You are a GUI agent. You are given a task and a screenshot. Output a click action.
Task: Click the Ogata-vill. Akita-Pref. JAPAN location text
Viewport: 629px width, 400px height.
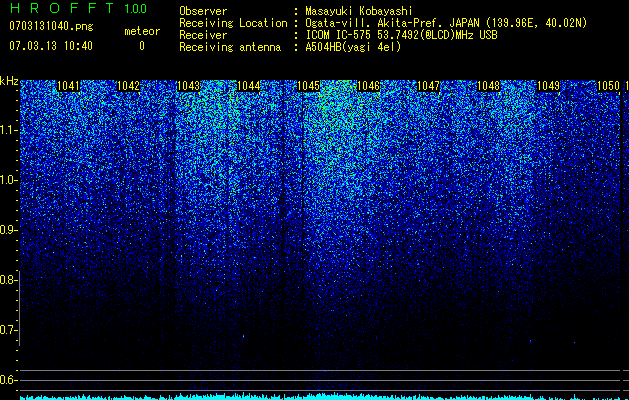[446, 23]
